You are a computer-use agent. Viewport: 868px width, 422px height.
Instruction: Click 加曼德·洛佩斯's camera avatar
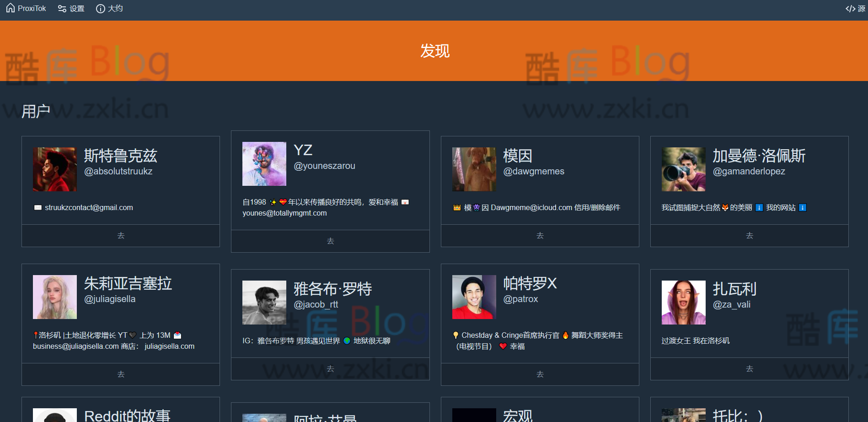(x=683, y=169)
